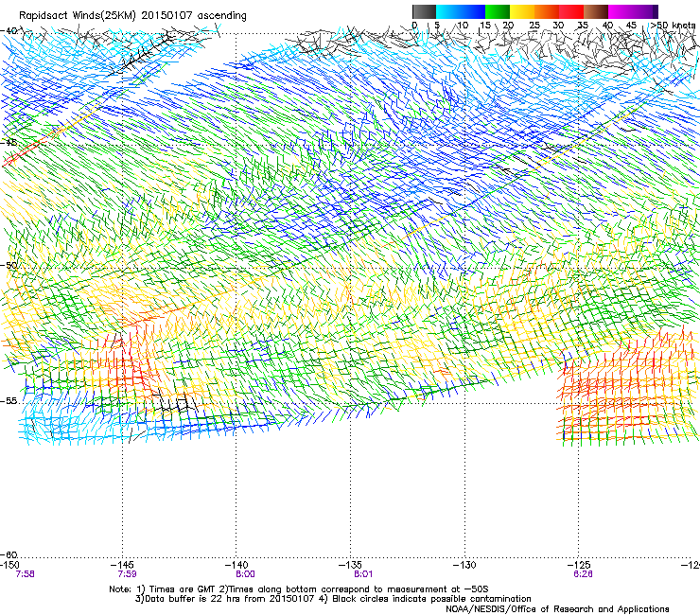Click the -60 latitude axis label
Image resolution: width=700 pixels, height=615 pixels.
tap(9, 554)
